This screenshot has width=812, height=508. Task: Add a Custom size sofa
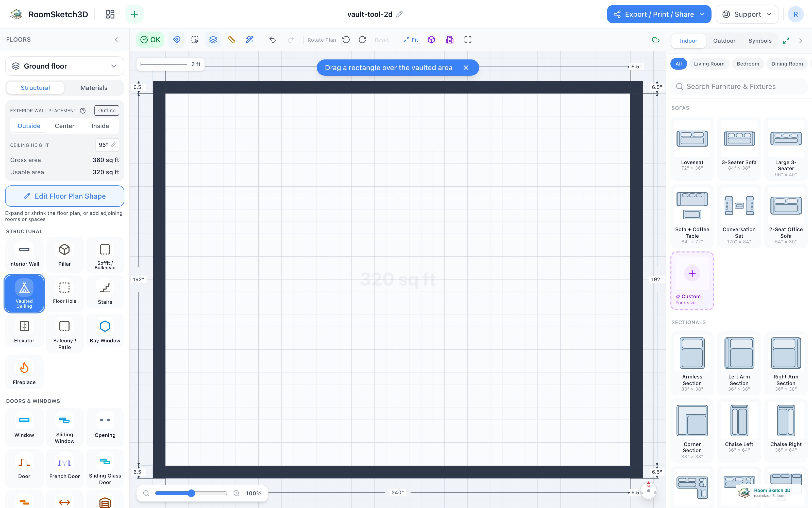click(692, 281)
